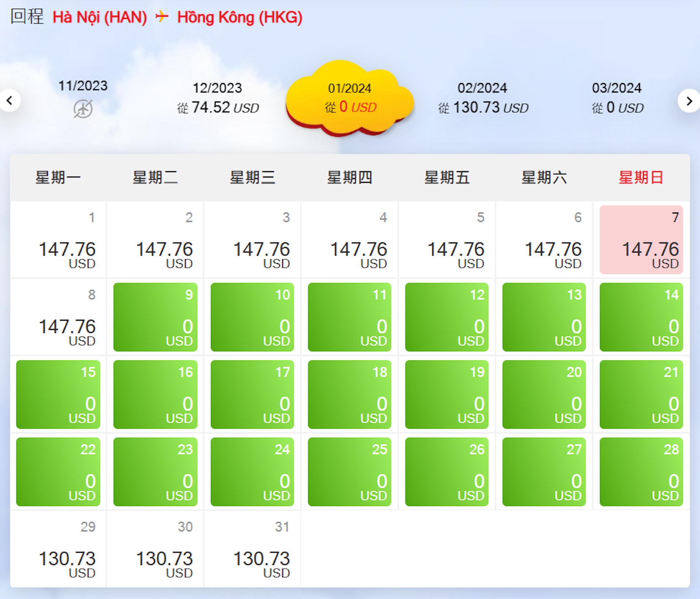Click the 星期四 column header

[x=350, y=178]
